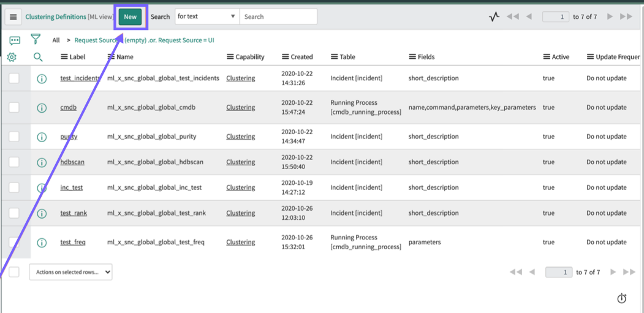Select the test_freq row checkbox

pos(14,242)
